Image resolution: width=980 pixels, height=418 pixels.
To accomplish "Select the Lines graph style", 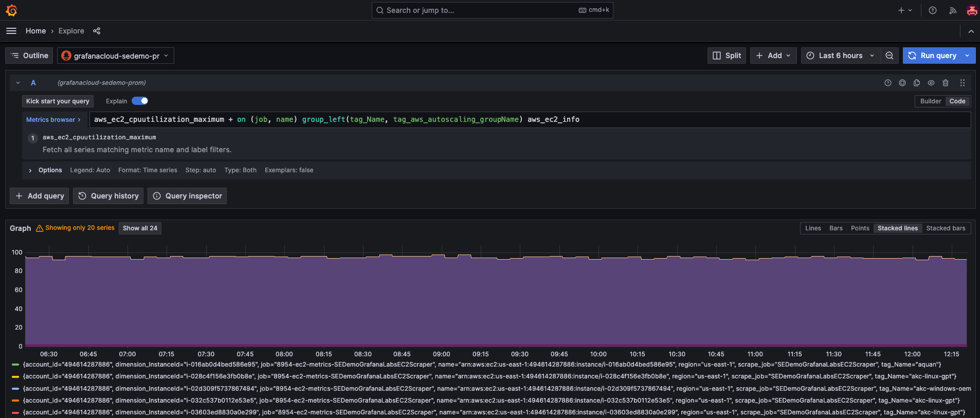I will pos(813,228).
